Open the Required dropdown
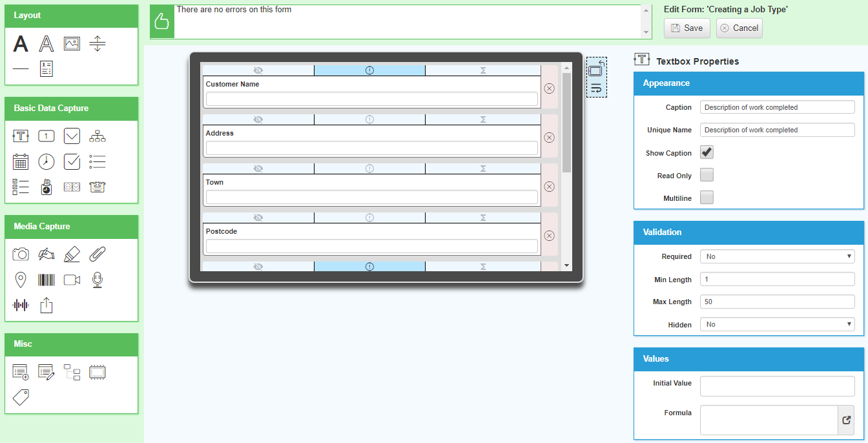The height and width of the screenshot is (443, 868). pyautogui.click(x=777, y=256)
